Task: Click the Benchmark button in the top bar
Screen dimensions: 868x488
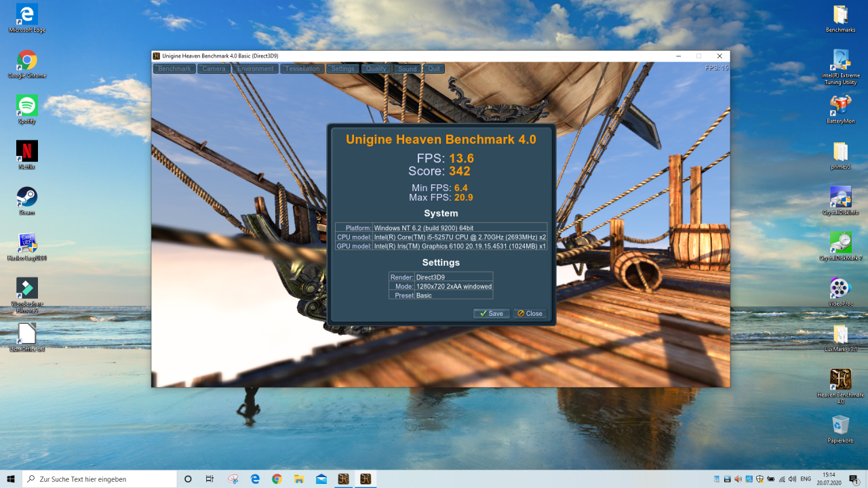Action: [174, 68]
